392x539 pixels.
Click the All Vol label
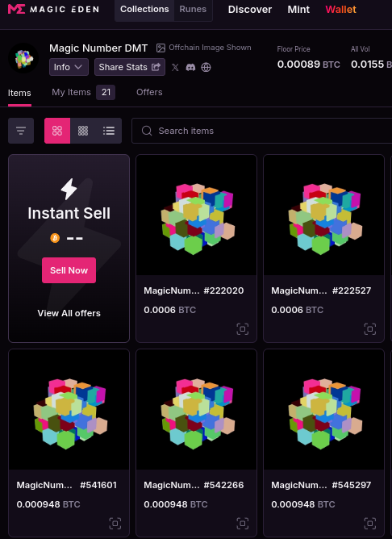[360, 49]
